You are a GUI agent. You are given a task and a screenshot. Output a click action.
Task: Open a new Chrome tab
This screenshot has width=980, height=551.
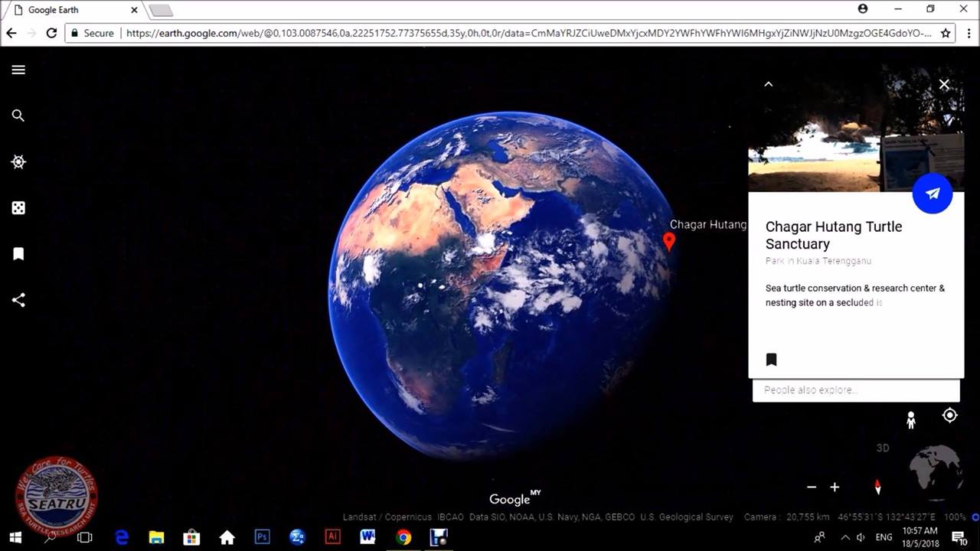(x=161, y=10)
